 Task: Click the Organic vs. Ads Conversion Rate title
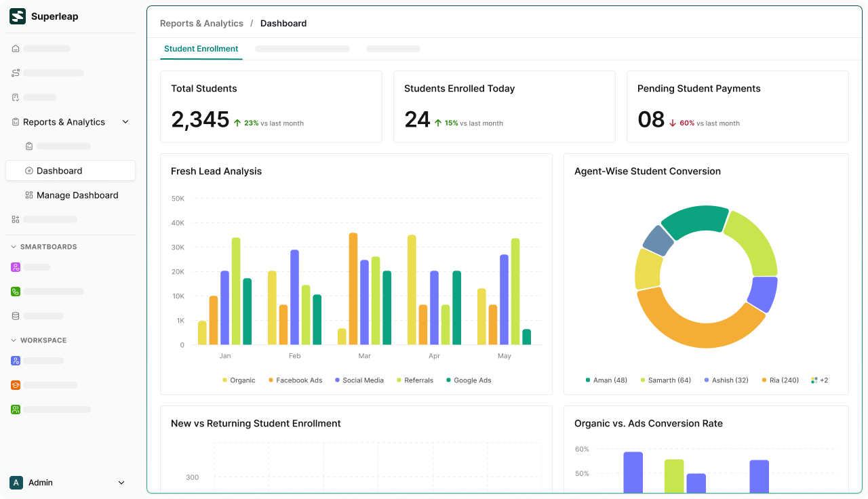click(648, 424)
